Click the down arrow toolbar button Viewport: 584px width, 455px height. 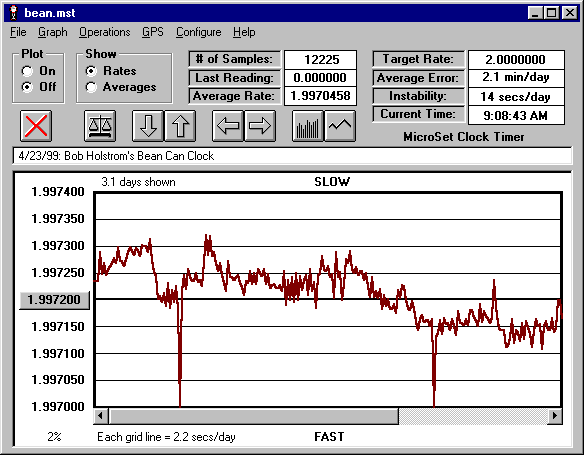pyautogui.click(x=148, y=126)
